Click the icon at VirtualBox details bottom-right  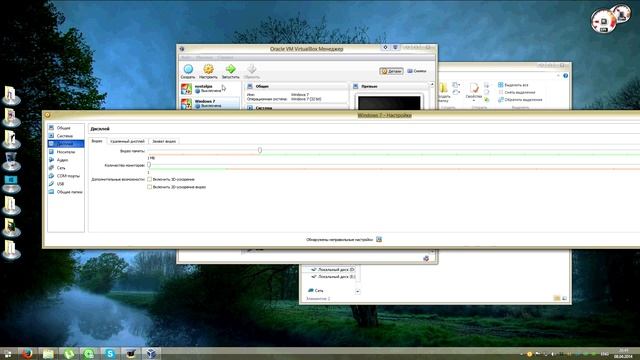(x=426, y=258)
